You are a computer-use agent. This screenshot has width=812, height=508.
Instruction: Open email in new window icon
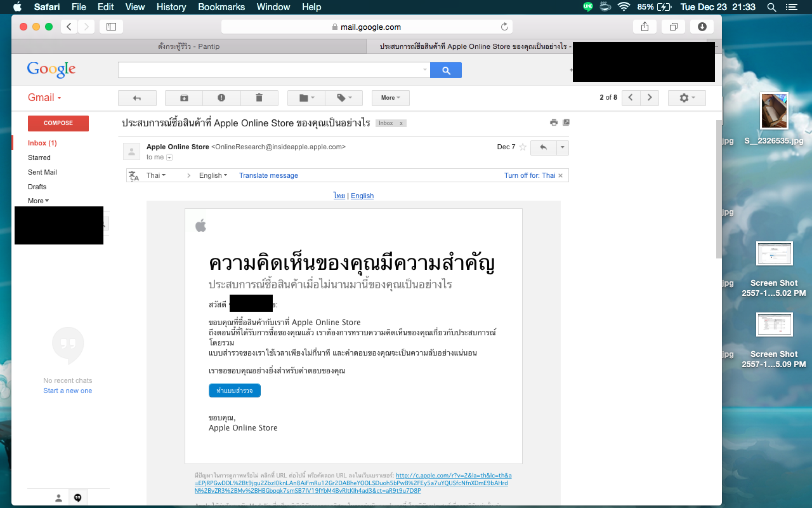point(566,123)
